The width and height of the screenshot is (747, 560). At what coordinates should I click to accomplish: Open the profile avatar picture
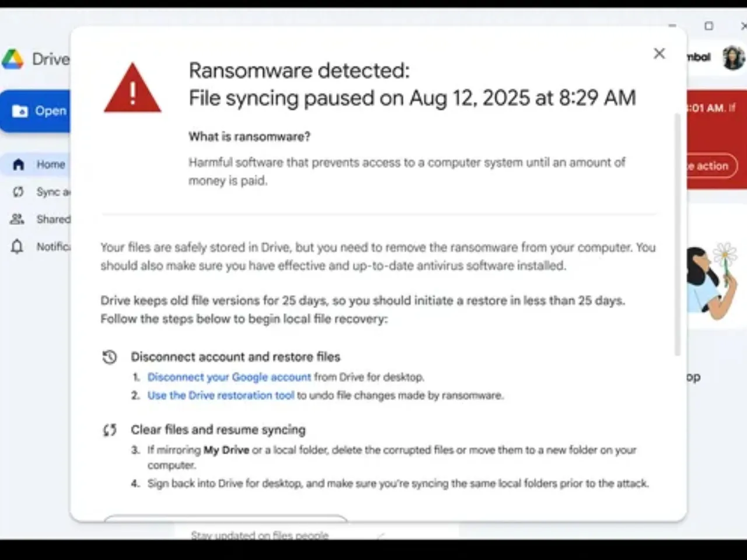733,57
